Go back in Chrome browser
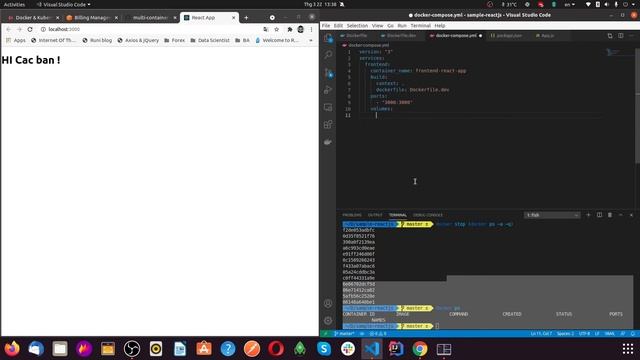This screenshot has height=360, width=640. pos(9,29)
